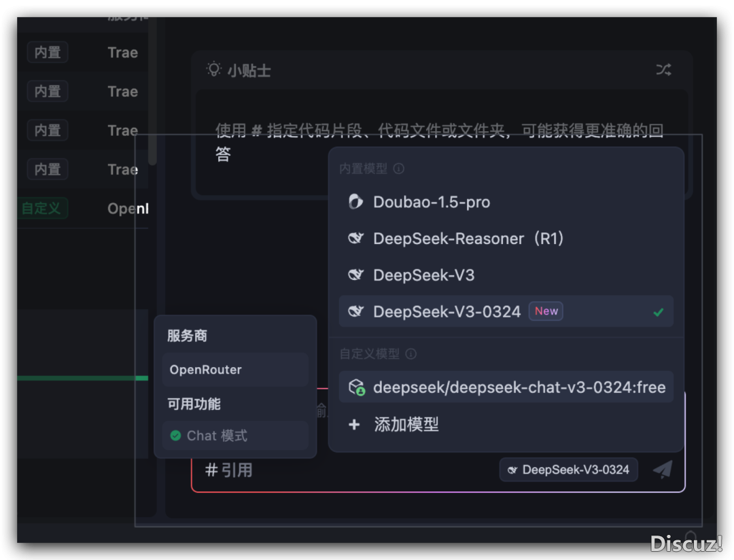Viewport: 734px width, 560px height.
Task: Click the OpenI row in model list
Action: coord(83,209)
